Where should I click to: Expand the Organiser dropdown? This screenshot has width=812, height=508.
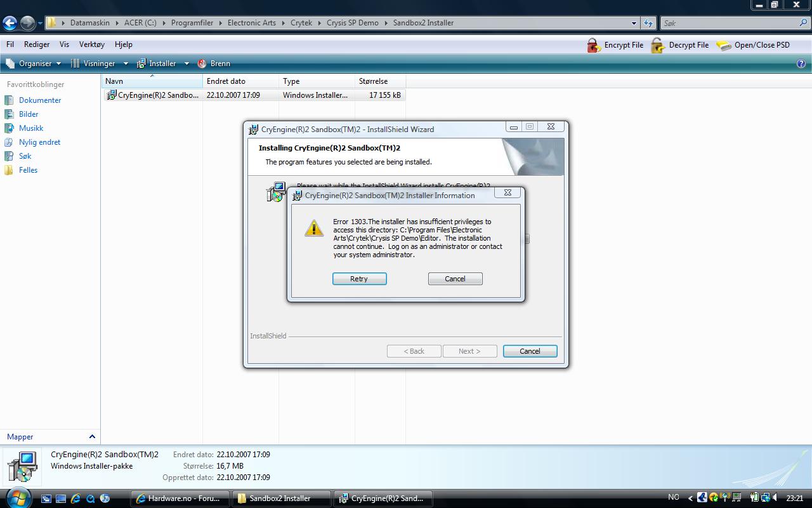coord(34,63)
